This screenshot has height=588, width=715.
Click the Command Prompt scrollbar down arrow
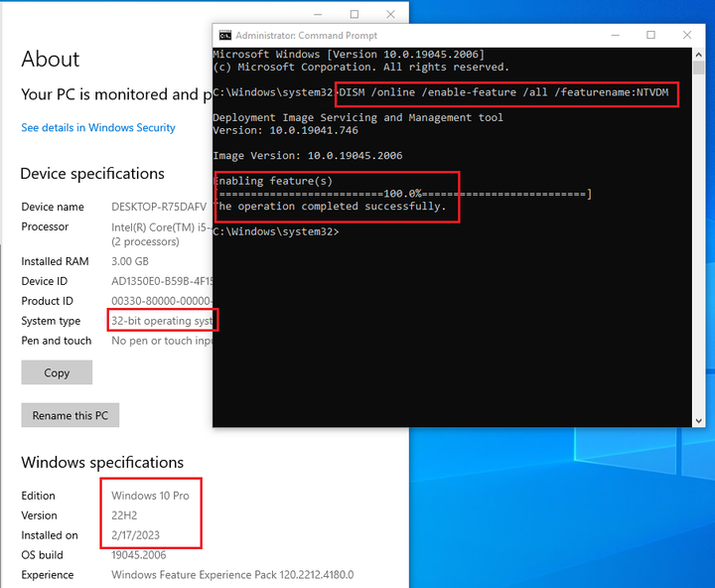point(698,420)
